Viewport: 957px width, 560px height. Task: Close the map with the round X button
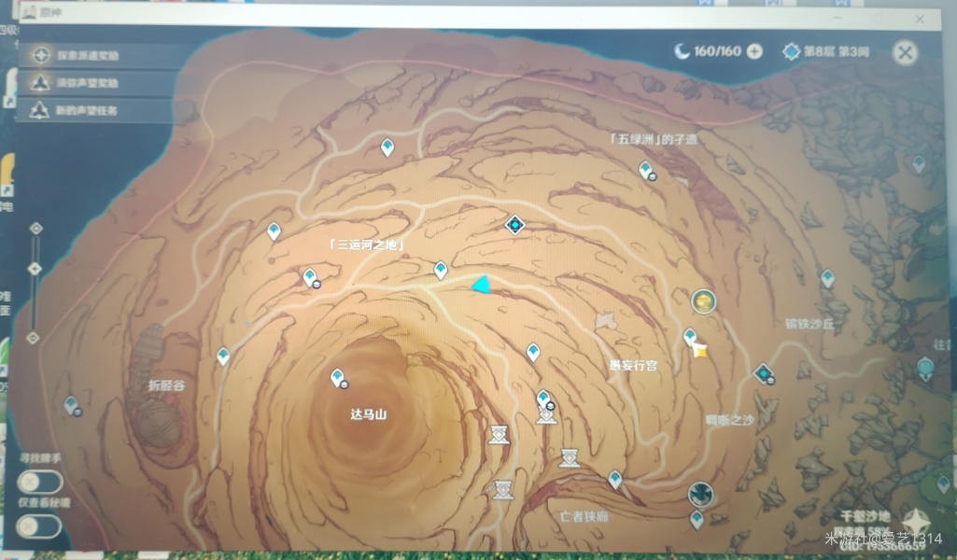pos(905,53)
